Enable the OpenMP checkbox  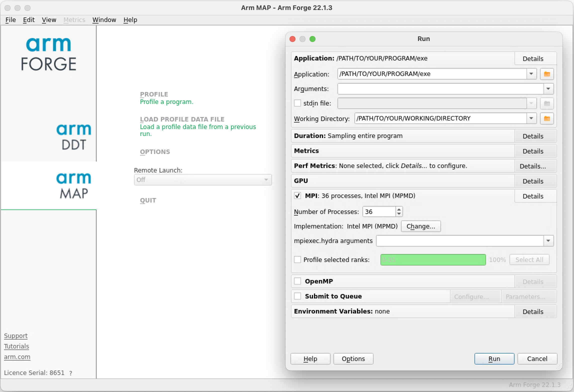click(297, 281)
